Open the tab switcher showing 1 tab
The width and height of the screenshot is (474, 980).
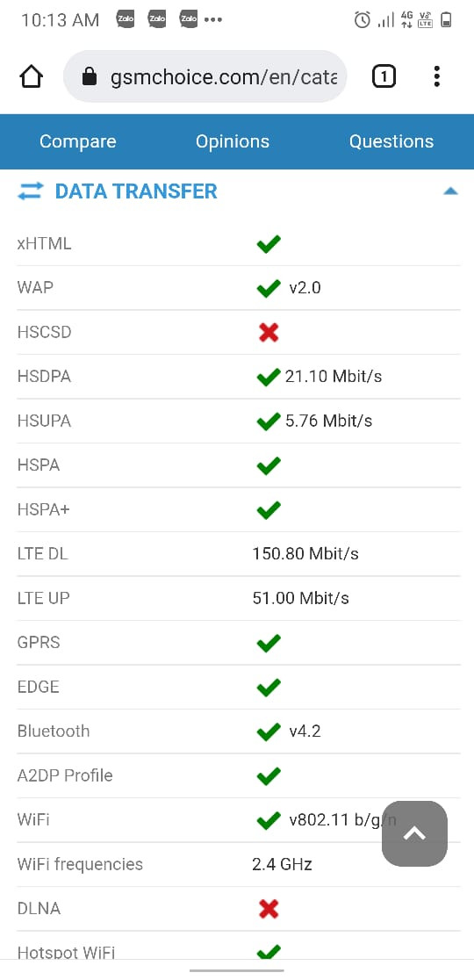pos(384,77)
